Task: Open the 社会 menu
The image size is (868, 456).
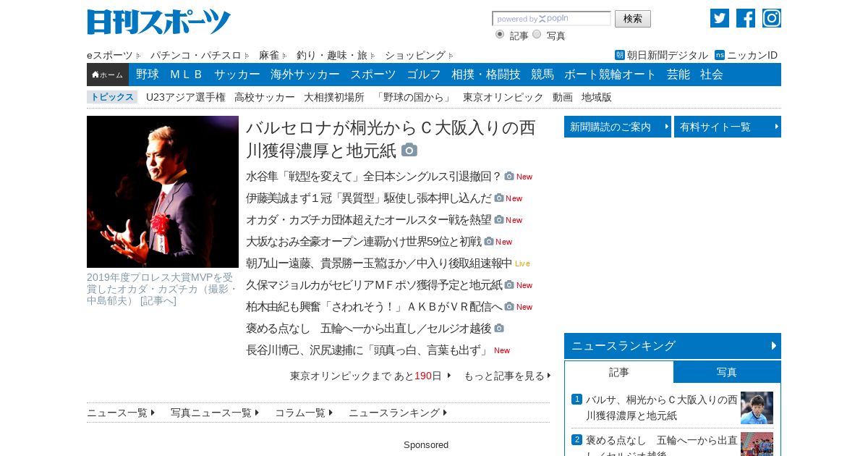Action: (x=712, y=75)
